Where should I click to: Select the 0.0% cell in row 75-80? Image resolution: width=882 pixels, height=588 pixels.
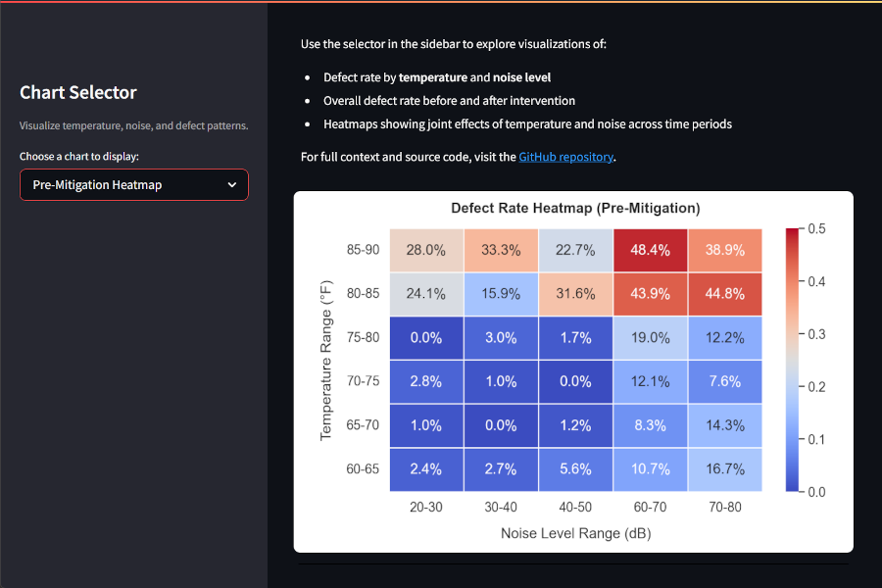(x=425, y=337)
